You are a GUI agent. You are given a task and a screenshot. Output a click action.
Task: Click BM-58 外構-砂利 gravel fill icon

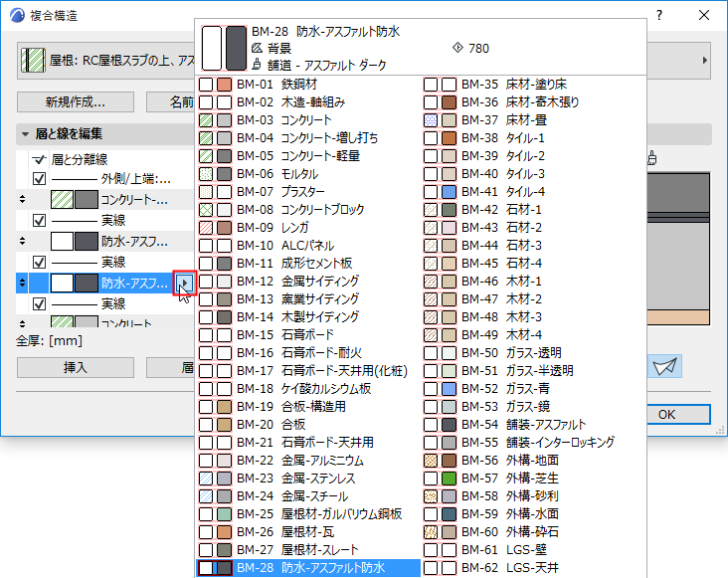click(x=431, y=496)
